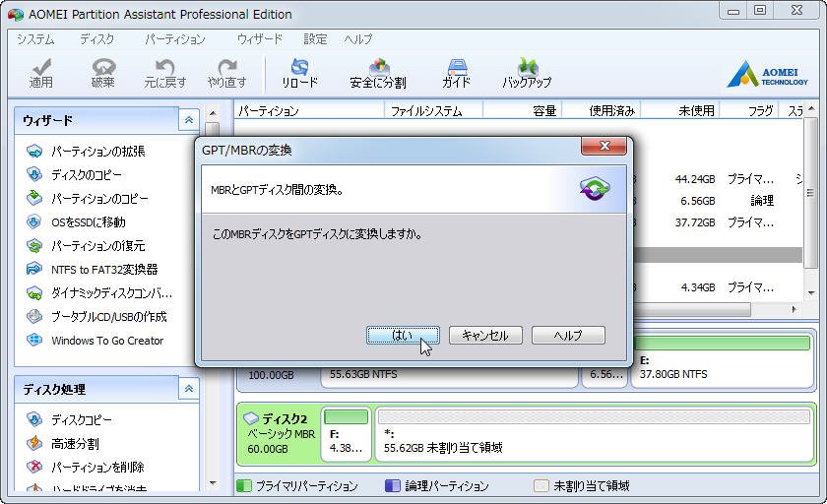This screenshot has width=827, height=504.
Task: Click the 元に戻す (Undo) toolbar icon
Action: coord(165,67)
